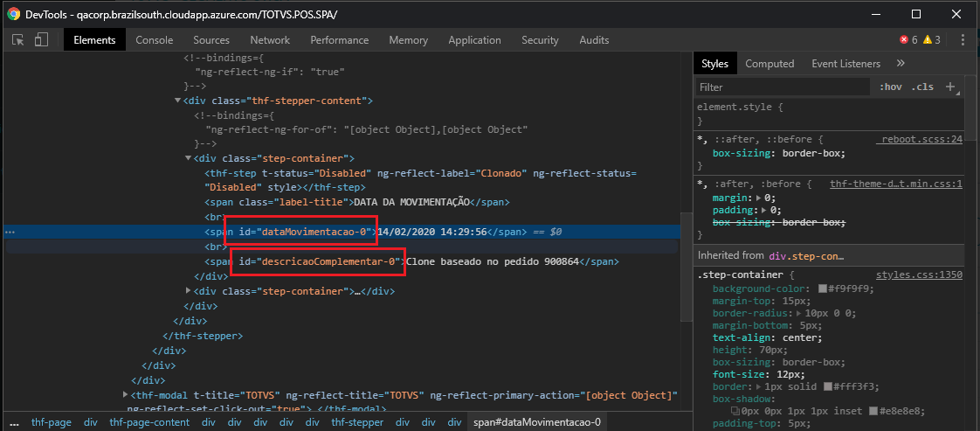Expand the thf-modal element node
The image size is (980, 431).
[126, 395]
